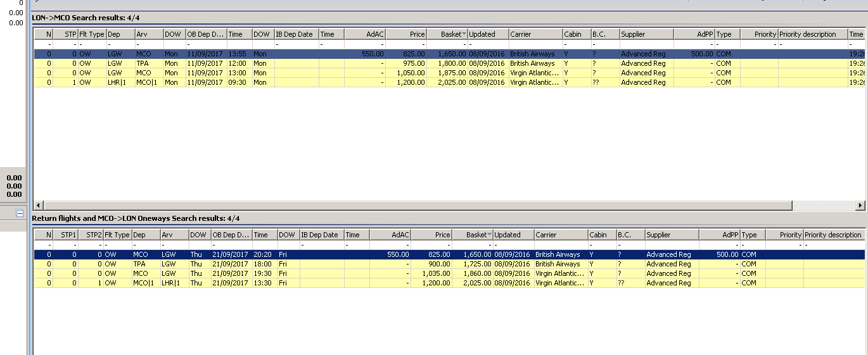This screenshot has width=868, height=355.
Task: Click left arrow of outbound results horizontal scrollbar
Action: (38, 206)
